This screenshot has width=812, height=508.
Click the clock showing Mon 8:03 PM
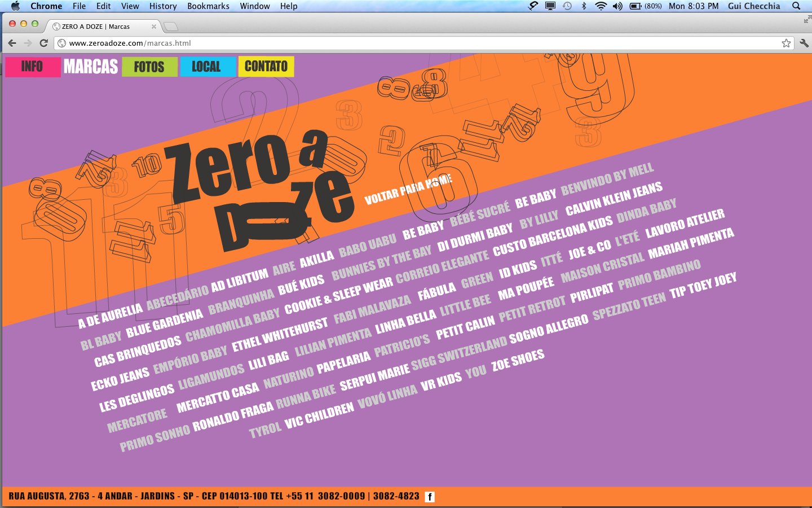(694, 6)
